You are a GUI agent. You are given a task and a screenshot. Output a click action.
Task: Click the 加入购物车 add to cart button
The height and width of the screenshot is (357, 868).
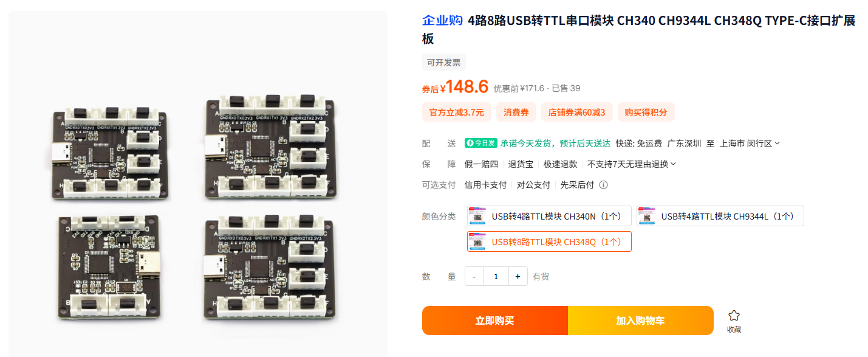click(x=641, y=321)
